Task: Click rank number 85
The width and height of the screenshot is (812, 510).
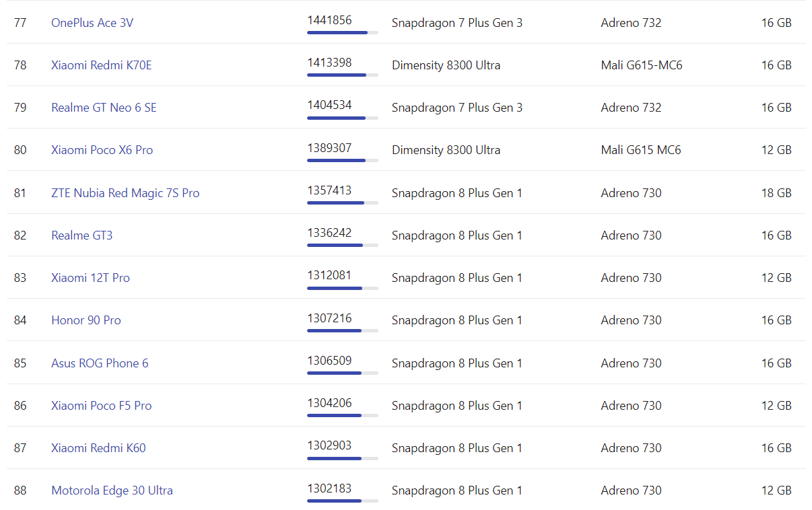Action: click(x=20, y=363)
